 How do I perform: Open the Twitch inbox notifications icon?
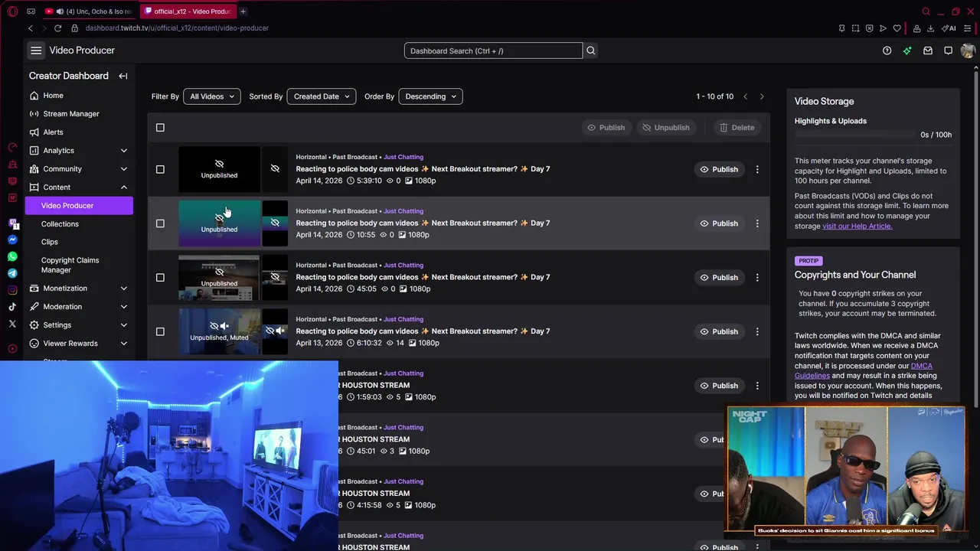coord(928,51)
